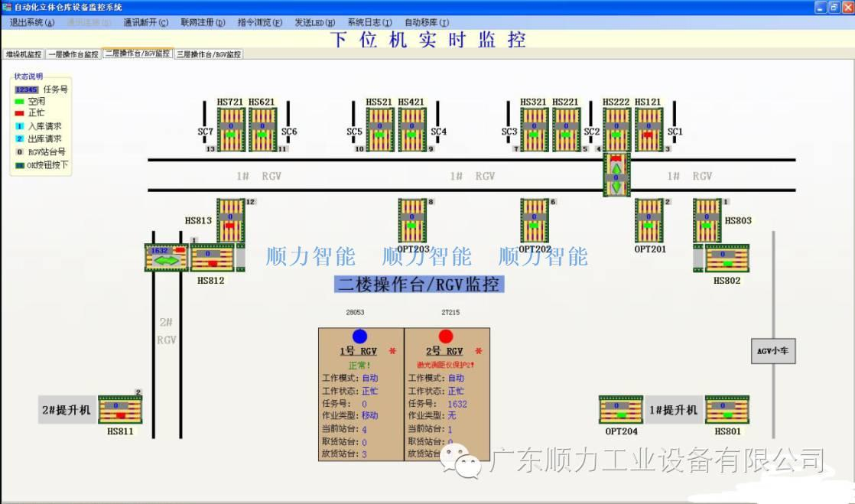Open the 三层操作台/RGV监控 tab
The width and height of the screenshot is (855, 504).
[x=207, y=54]
